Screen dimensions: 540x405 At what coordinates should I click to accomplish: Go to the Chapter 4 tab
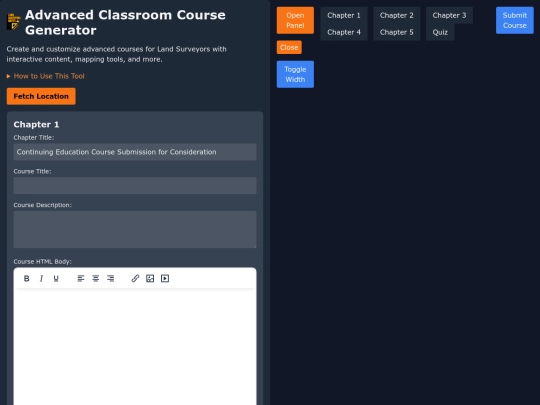click(344, 32)
